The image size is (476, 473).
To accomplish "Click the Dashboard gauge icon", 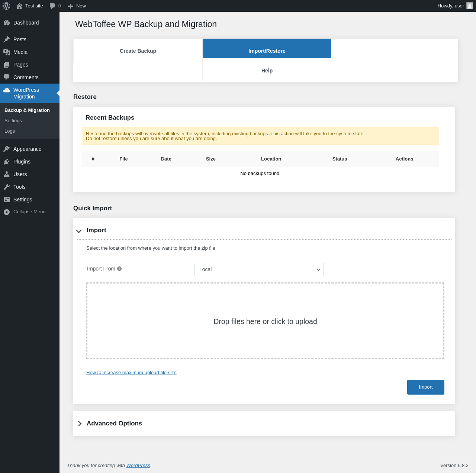I will click(x=7, y=23).
